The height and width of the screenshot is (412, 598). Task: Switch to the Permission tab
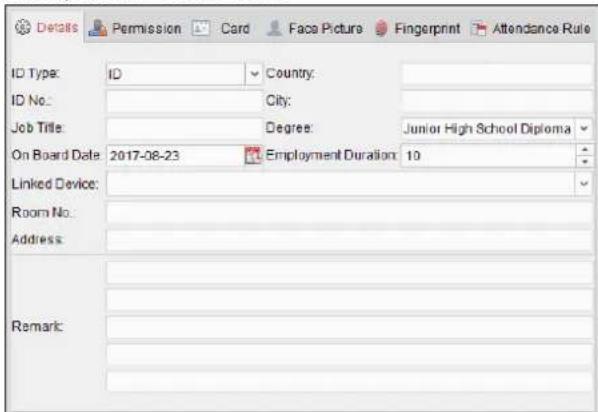(135, 28)
